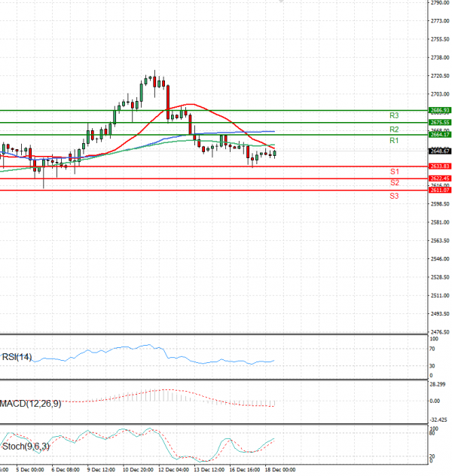Select the S2 support label

tap(394, 183)
